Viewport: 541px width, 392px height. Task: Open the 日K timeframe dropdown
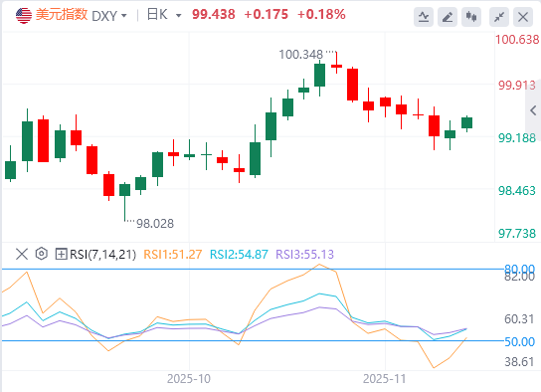[164, 15]
